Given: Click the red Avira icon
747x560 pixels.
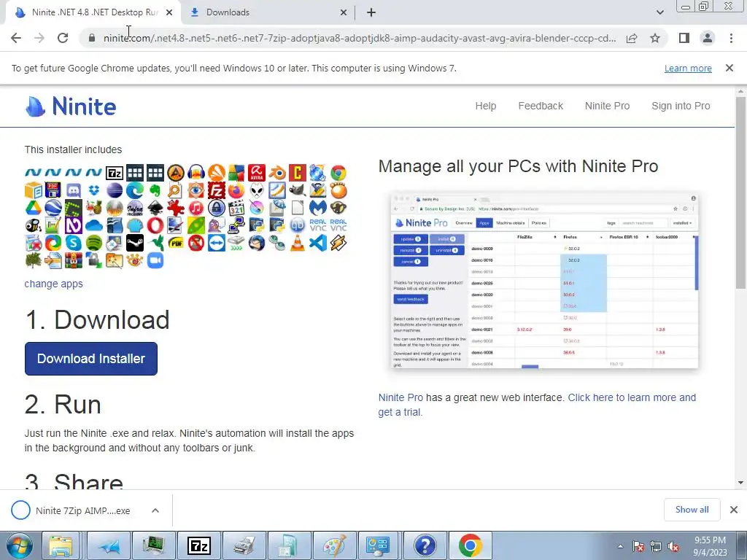Looking at the screenshot, I should point(257,172).
